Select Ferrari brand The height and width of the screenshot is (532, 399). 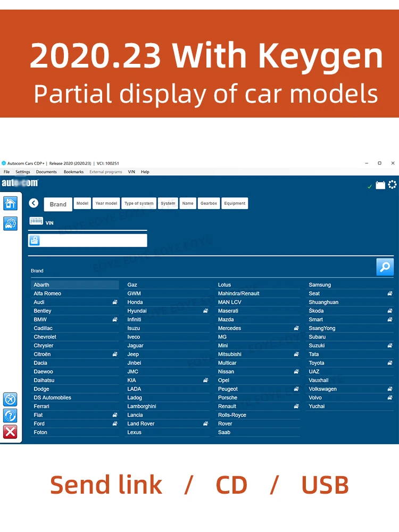pos(75,406)
